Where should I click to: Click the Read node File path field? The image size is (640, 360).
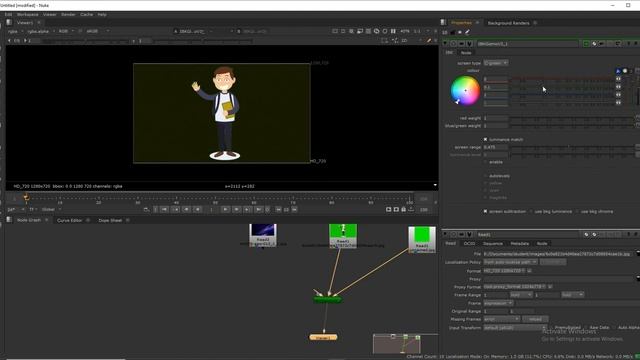pos(559,254)
